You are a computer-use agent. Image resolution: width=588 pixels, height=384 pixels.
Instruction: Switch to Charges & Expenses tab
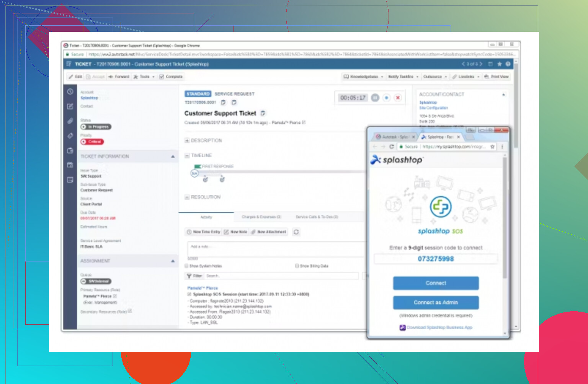pyautogui.click(x=261, y=217)
